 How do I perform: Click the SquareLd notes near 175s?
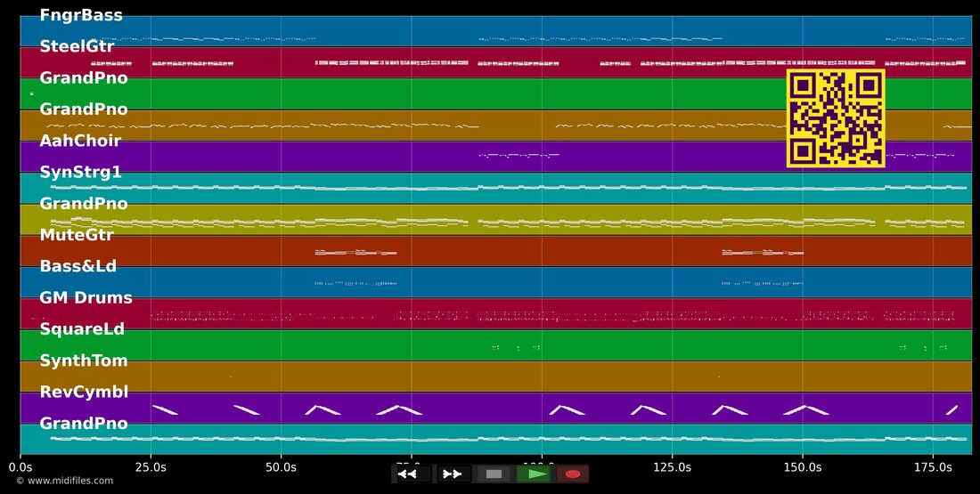[923, 348]
